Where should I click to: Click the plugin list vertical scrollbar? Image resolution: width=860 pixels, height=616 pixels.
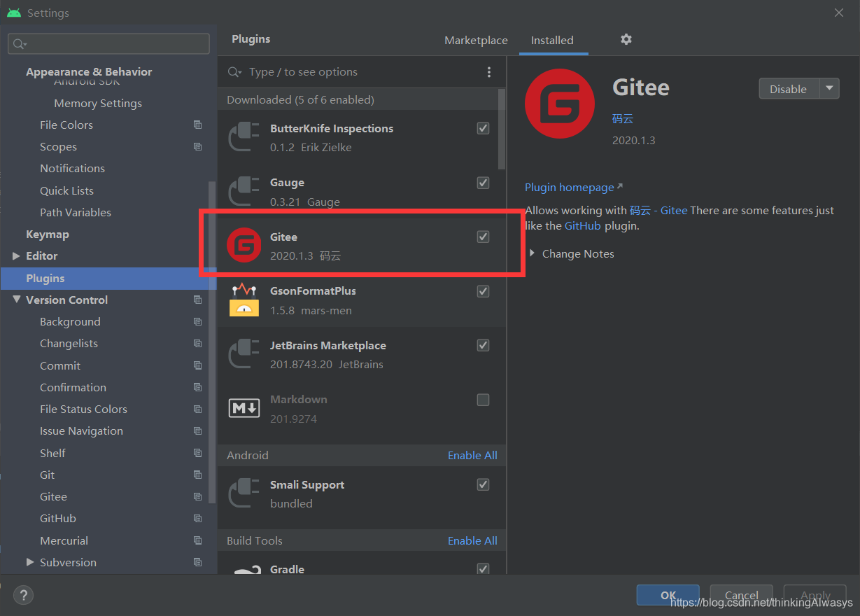[x=501, y=129]
